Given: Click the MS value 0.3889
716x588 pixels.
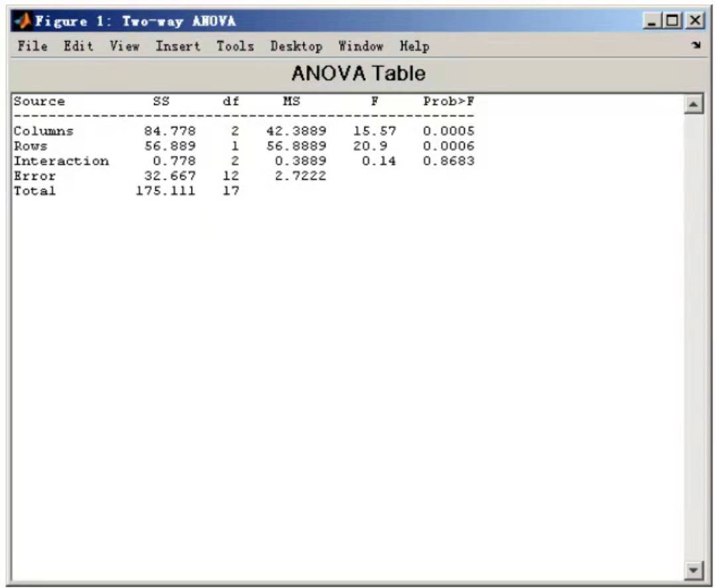Looking at the screenshot, I should click(300, 161).
